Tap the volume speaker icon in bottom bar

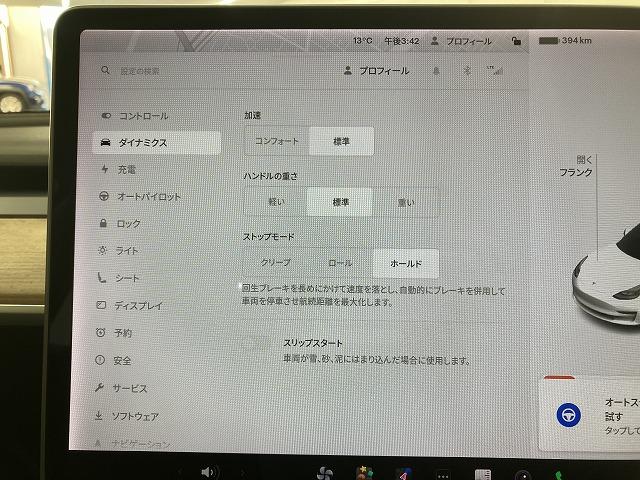click(208, 471)
